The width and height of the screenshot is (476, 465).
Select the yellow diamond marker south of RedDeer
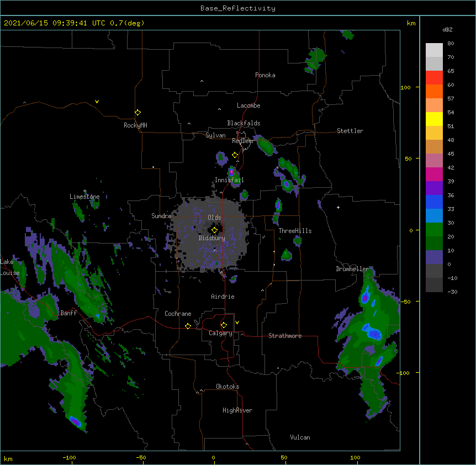[x=235, y=155]
